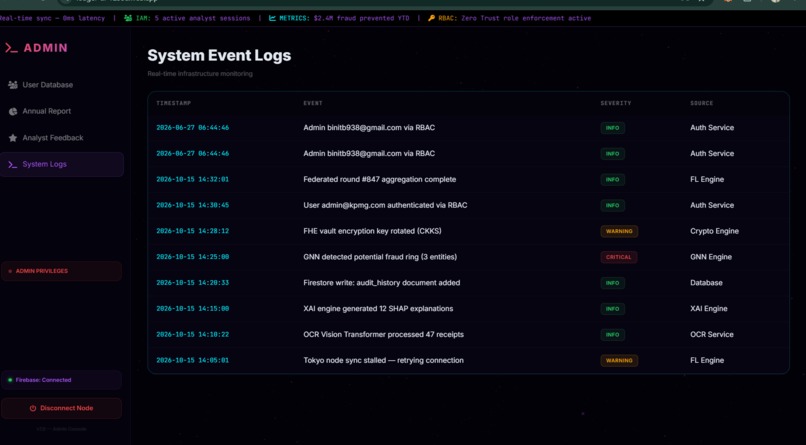Click the IAM users icon in the ticker
This screenshot has height=445, width=806.
click(128, 18)
